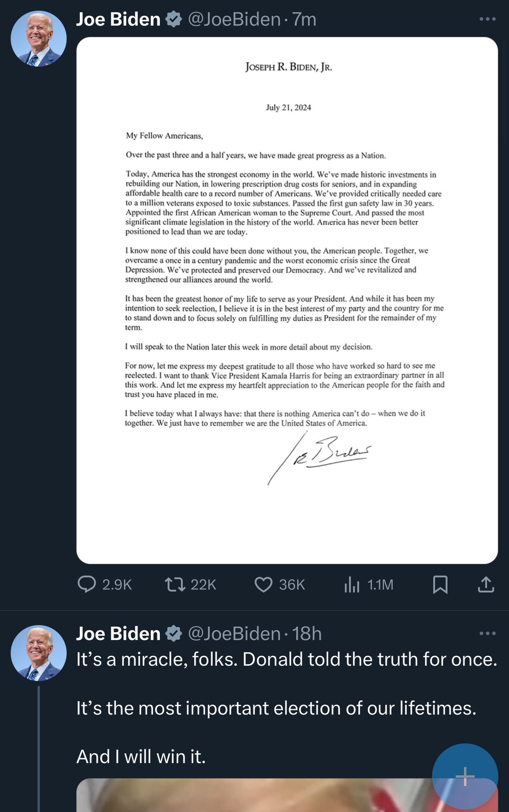Click Joe Biden name on second tweet

(118, 634)
